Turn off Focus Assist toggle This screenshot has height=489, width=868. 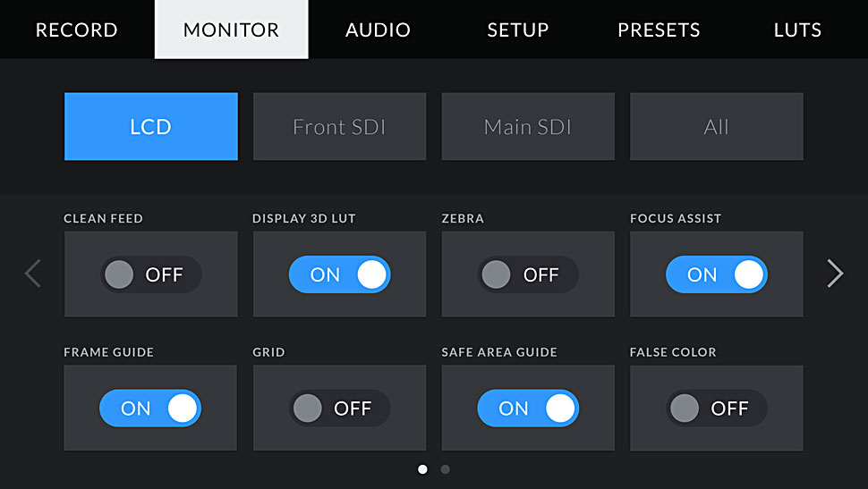point(716,274)
